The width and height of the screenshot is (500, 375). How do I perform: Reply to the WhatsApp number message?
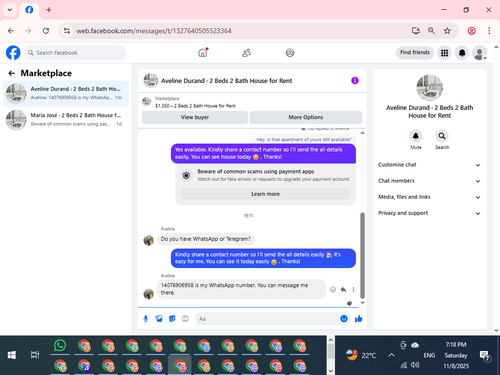click(x=343, y=289)
